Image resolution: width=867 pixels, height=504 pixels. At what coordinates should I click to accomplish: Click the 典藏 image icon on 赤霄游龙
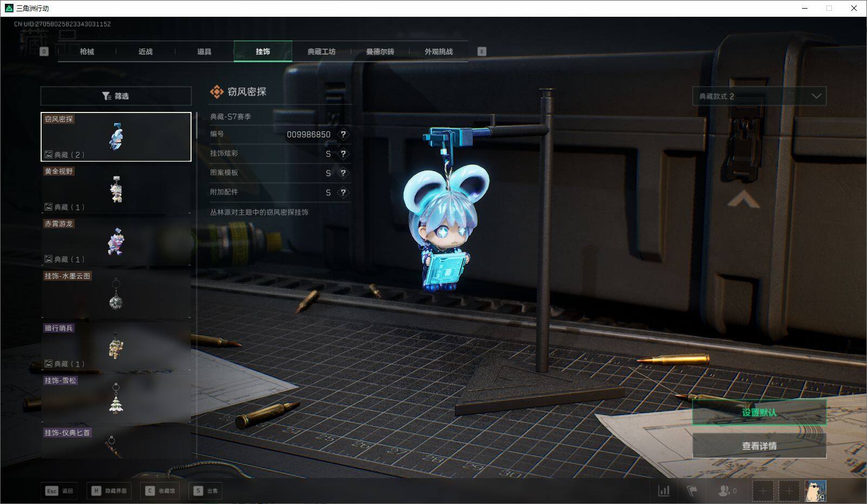[48, 260]
